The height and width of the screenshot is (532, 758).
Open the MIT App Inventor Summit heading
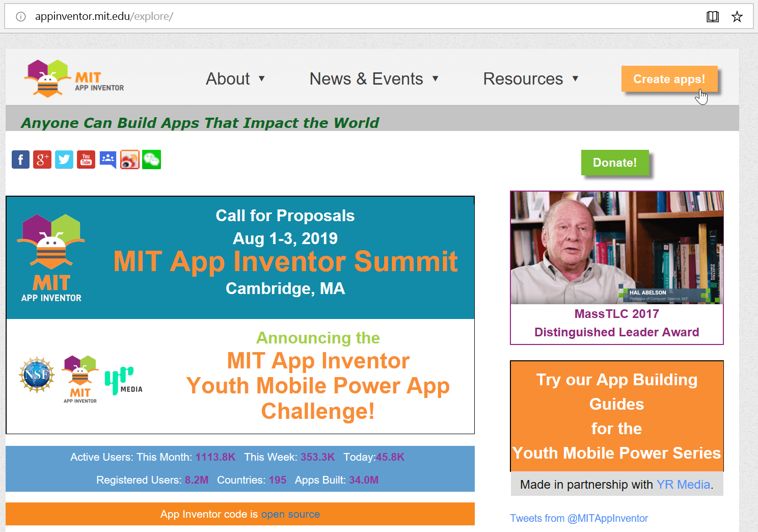[285, 261]
